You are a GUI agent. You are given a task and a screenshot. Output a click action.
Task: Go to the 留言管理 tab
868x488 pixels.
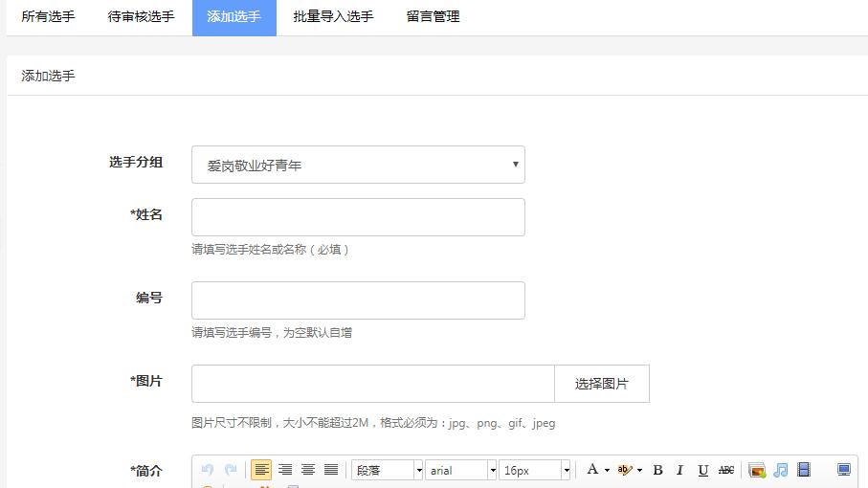coord(433,16)
